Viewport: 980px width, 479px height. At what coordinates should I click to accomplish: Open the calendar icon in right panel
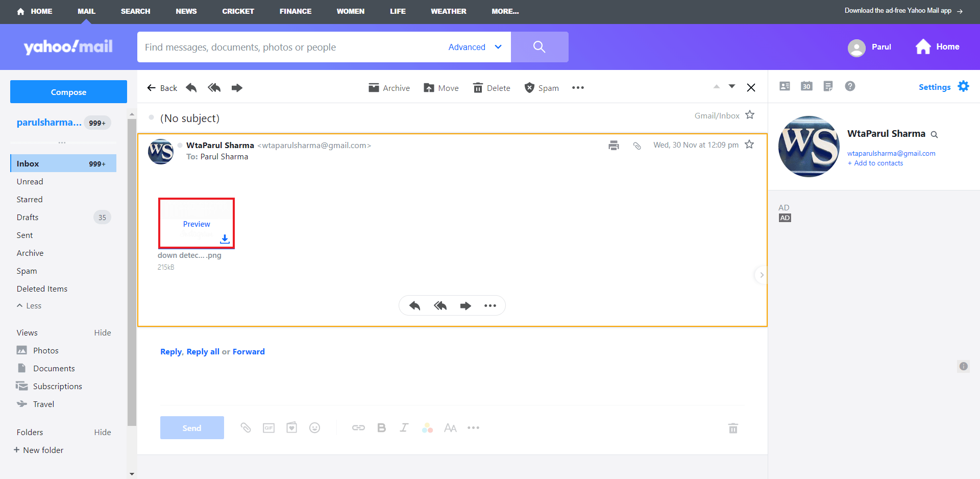(x=806, y=86)
